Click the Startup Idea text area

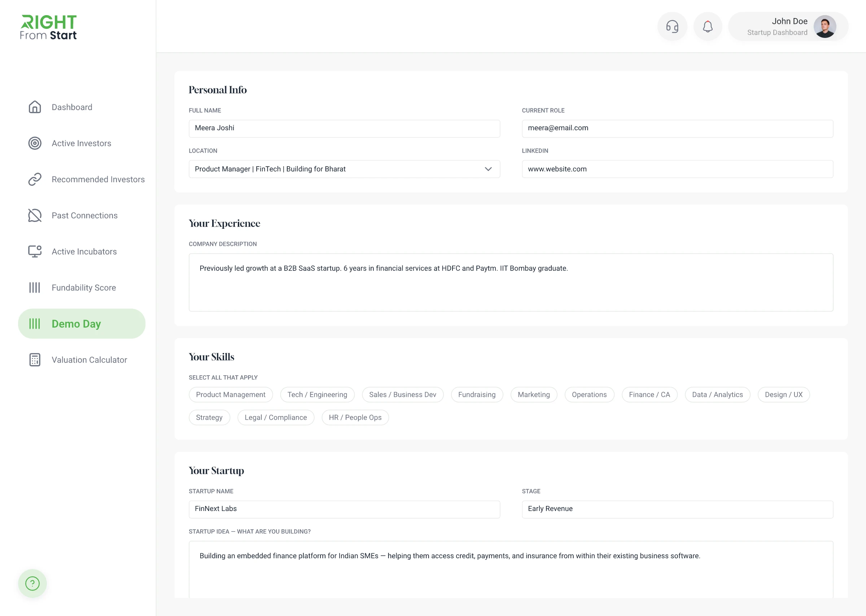click(511, 569)
